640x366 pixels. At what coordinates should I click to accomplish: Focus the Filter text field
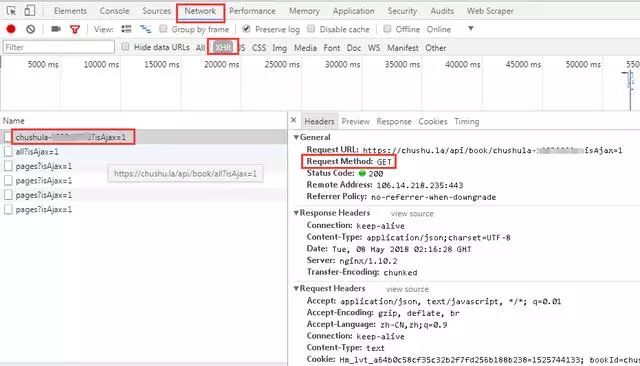click(59, 47)
